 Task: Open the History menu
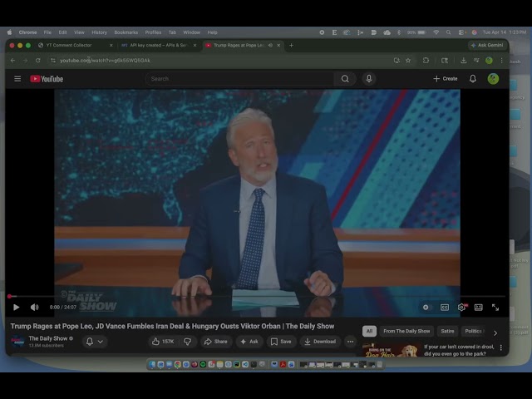pyautogui.click(x=99, y=32)
